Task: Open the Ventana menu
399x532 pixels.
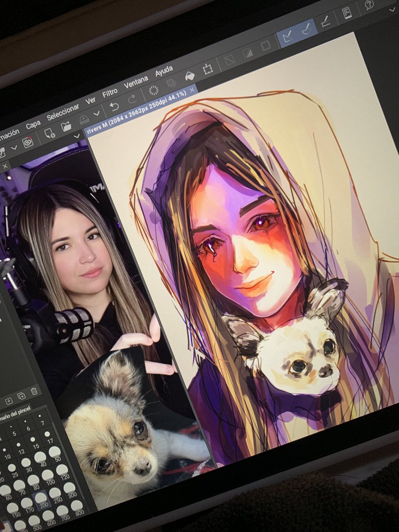Action: [136, 82]
